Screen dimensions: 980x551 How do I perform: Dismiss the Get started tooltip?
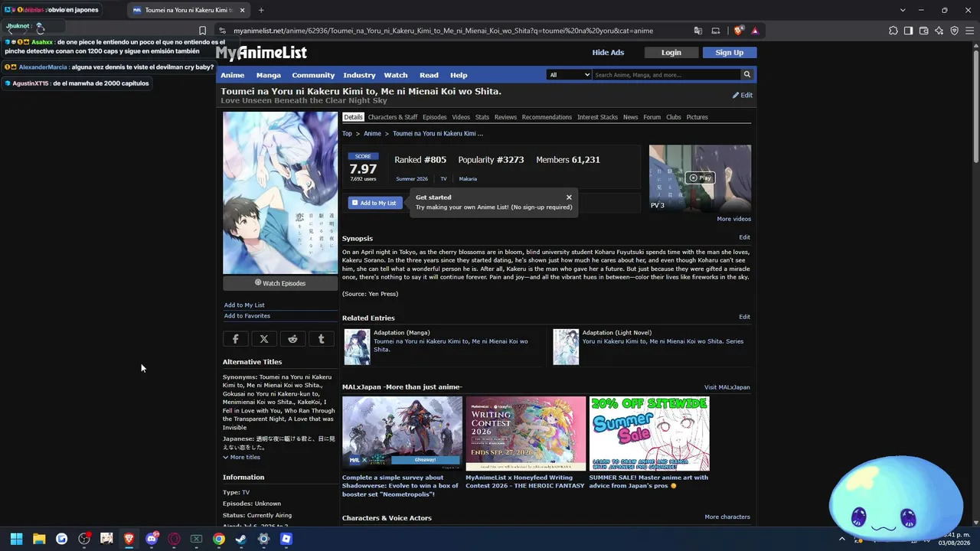569,197
